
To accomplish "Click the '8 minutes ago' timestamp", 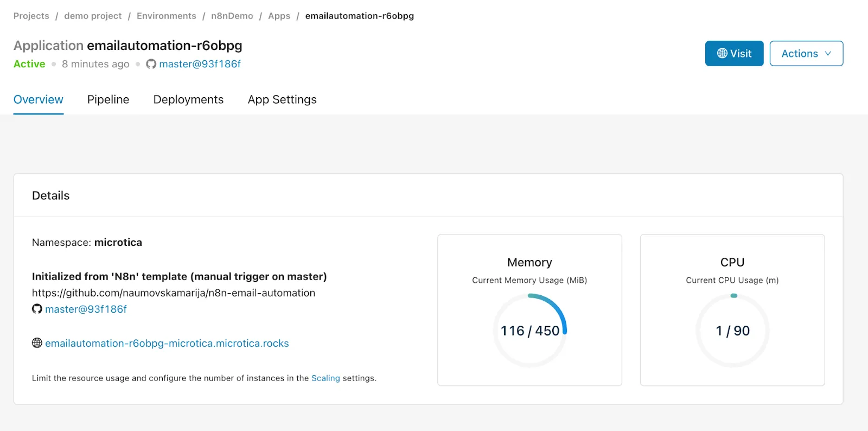I will 95,64.
